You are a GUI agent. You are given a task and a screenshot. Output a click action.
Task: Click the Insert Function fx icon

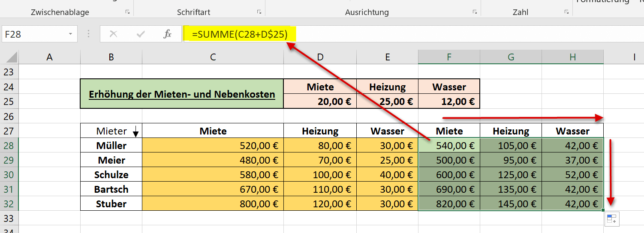click(x=167, y=34)
